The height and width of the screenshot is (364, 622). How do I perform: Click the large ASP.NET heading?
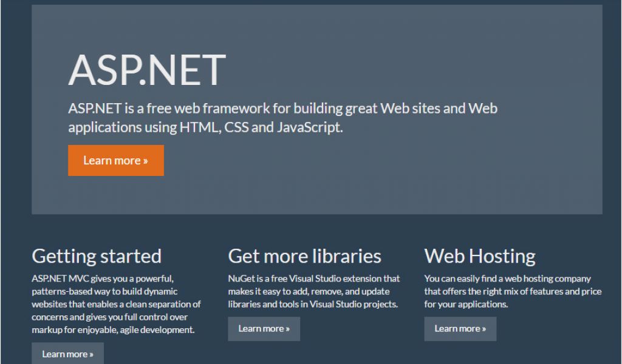[147, 70]
